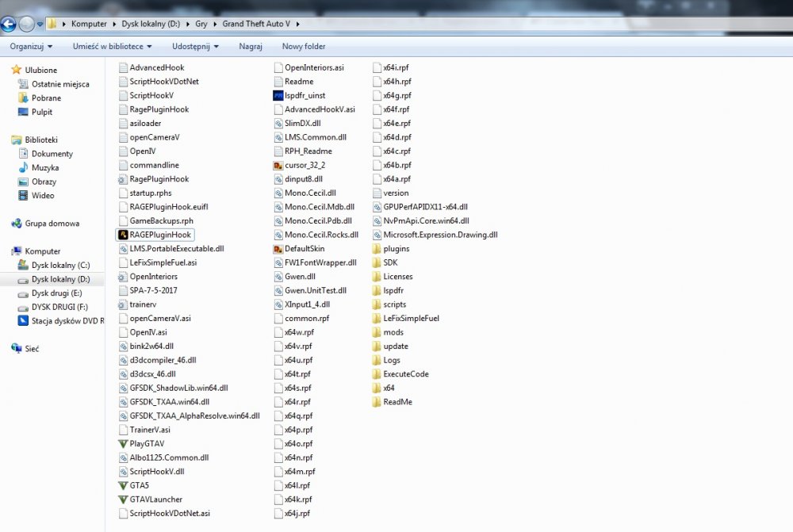Select the cursor_32_2 image file icon
The width and height of the screenshot is (793, 532).
[278, 166]
